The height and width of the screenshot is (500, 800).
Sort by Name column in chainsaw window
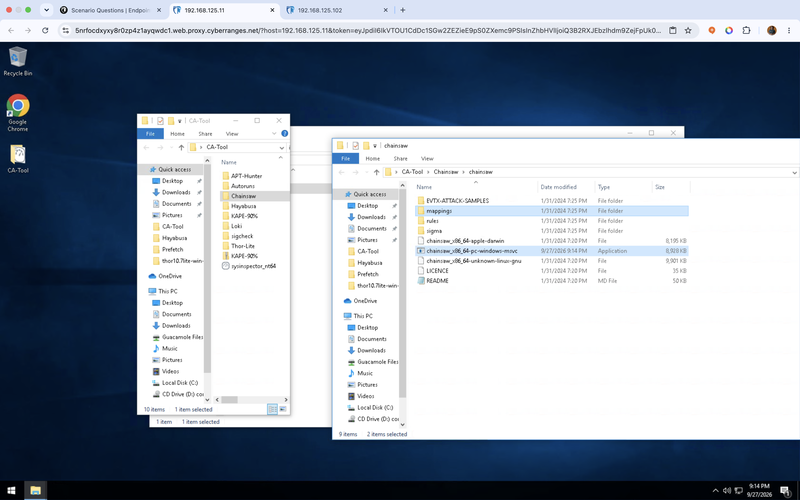[475, 187]
